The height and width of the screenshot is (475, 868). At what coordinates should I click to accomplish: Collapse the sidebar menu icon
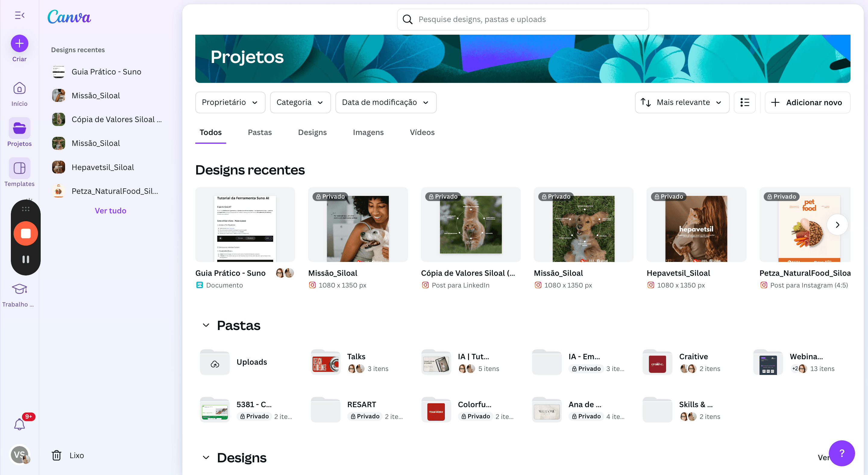(20, 15)
